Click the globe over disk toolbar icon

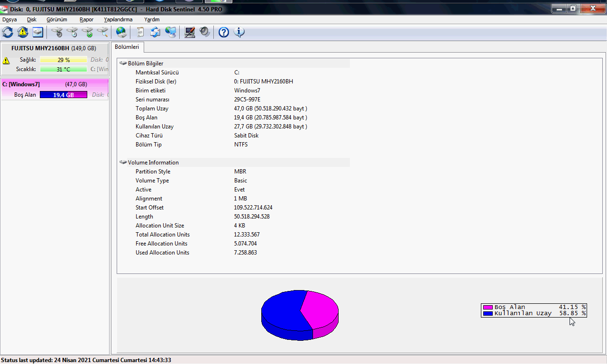(x=121, y=32)
